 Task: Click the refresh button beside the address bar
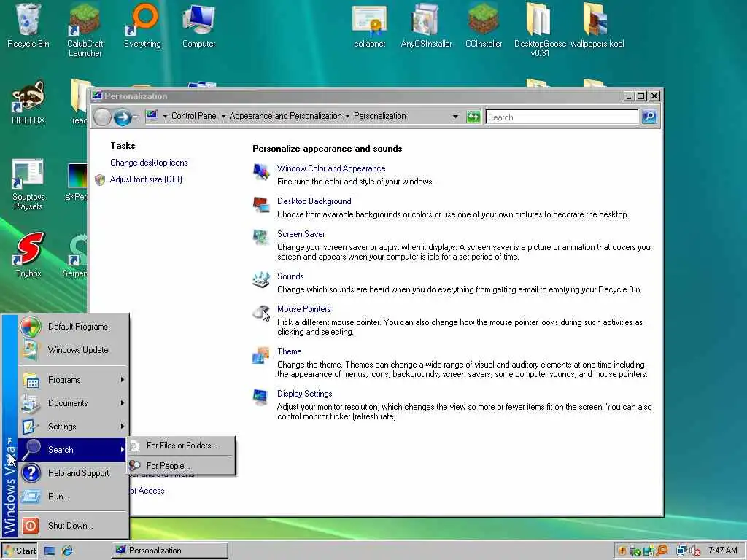click(473, 117)
